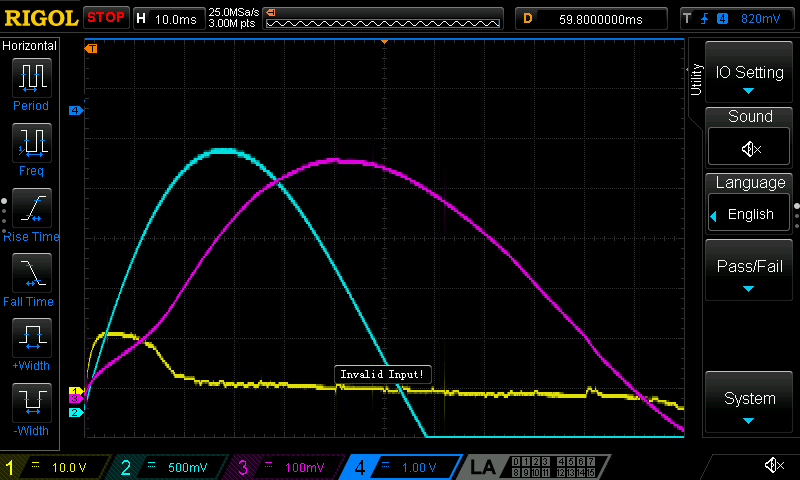This screenshot has width=800, height=480.
Task: Expand the Pass/Fail submenu
Action: (749, 270)
